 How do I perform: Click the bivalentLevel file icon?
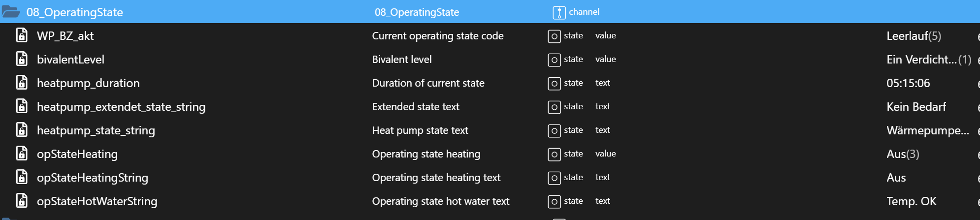pyautogui.click(x=22, y=59)
